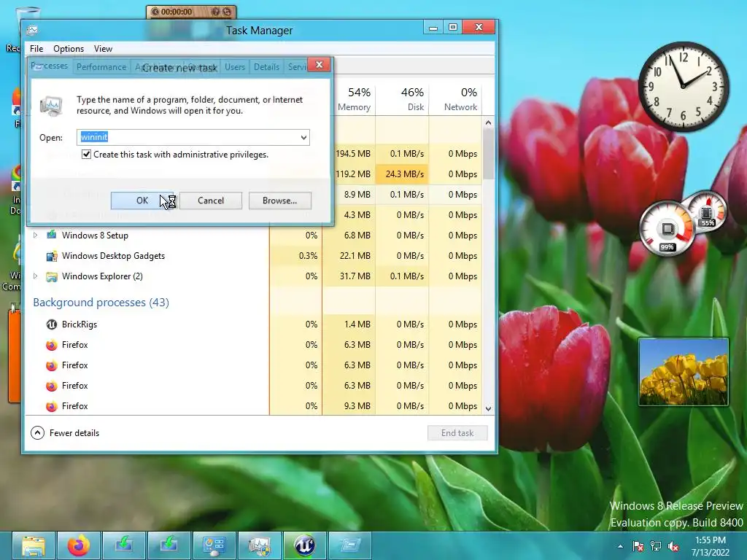Click the 194.5 MB memory cell
Viewport: 747px width, 560px height.
352,154
